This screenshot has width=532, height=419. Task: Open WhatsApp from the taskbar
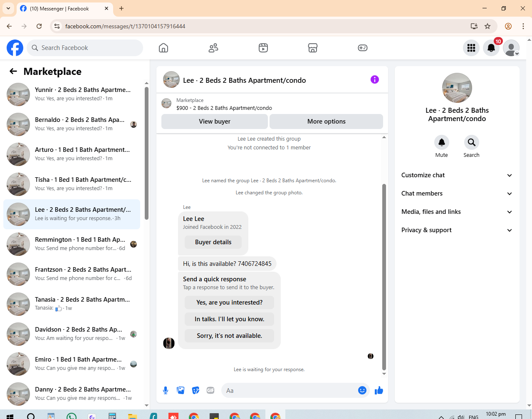pos(72,416)
